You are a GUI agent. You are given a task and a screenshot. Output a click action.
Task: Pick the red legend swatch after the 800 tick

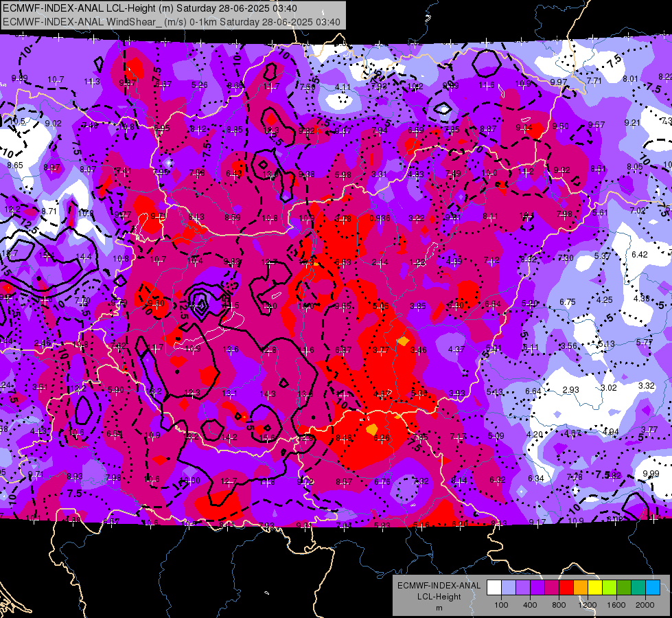click(x=566, y=588)
